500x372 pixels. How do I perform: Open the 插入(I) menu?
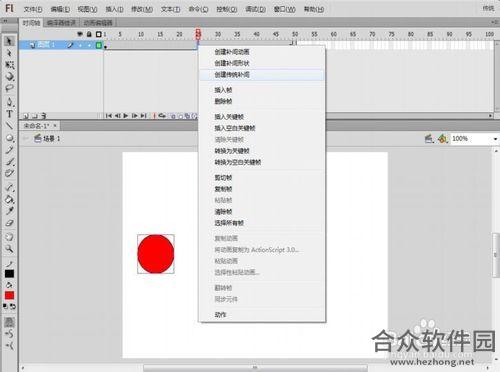pos(114,9)
